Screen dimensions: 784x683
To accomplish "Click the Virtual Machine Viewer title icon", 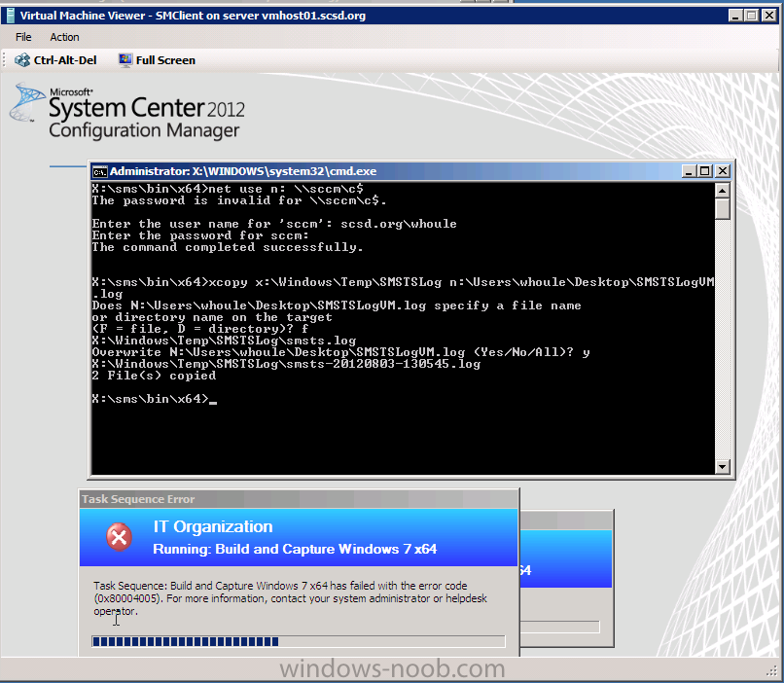I will tap(10, 16).
